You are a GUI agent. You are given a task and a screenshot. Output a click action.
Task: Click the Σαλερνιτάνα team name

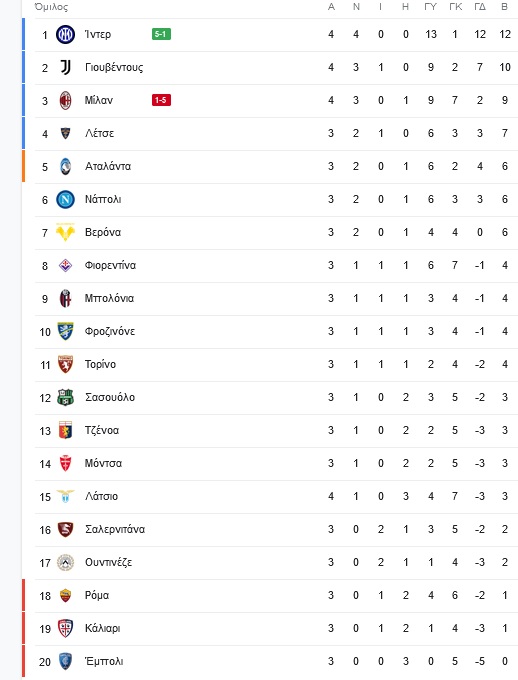115,530
